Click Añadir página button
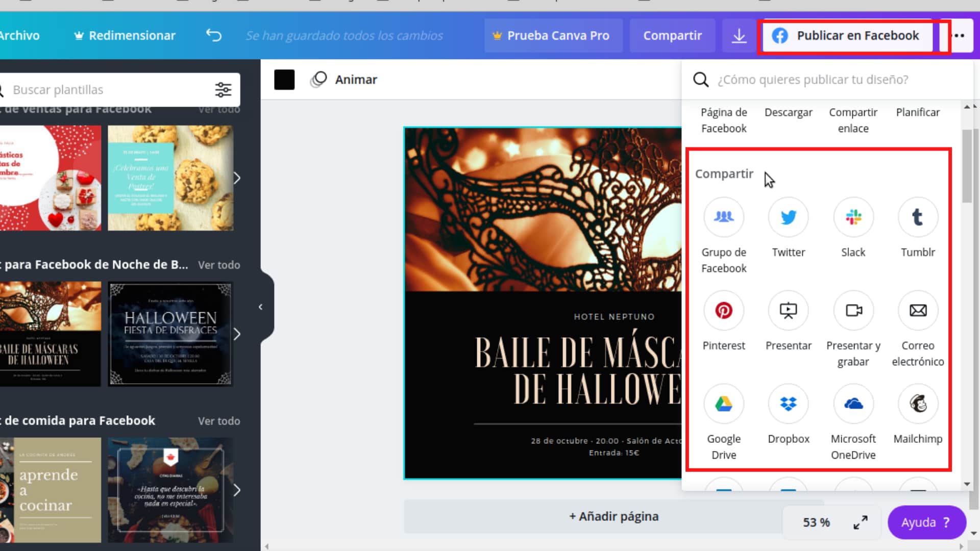980x551 pixels. (614, 516)
